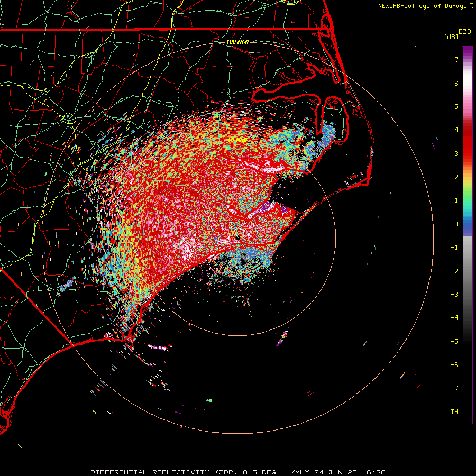Click the -5 value on the dB scale
Image resolution: width=476 pixels, height=476 pixels.
[454, 342]
